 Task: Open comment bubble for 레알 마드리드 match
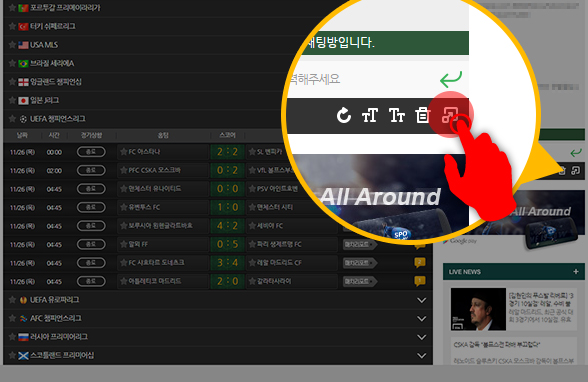pyautogui.click(x=420, y=262)
